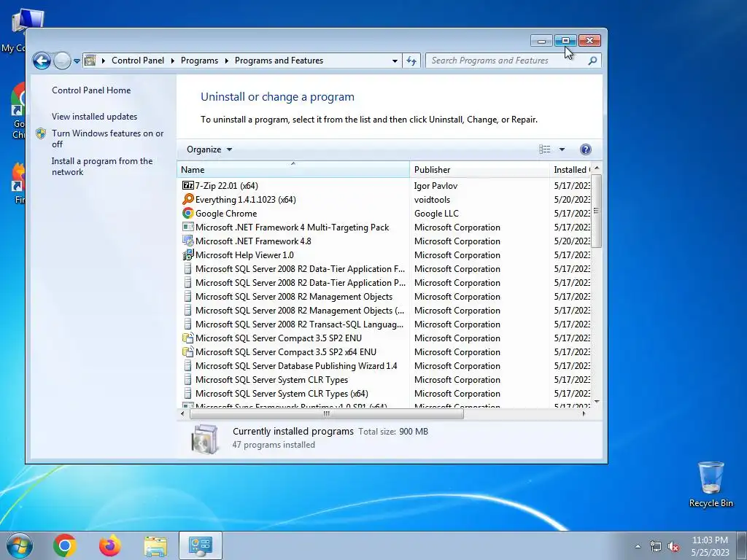Select the Microsoft .NET Framework 4.8 icon
The width and height of the screenshot is (747, 560).
[x=187, y=241]
